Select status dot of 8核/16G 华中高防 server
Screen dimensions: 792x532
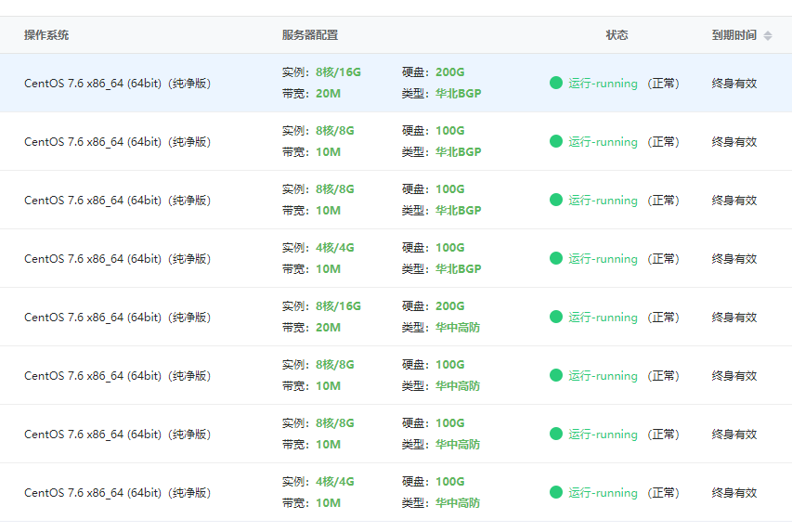(556, 317)
